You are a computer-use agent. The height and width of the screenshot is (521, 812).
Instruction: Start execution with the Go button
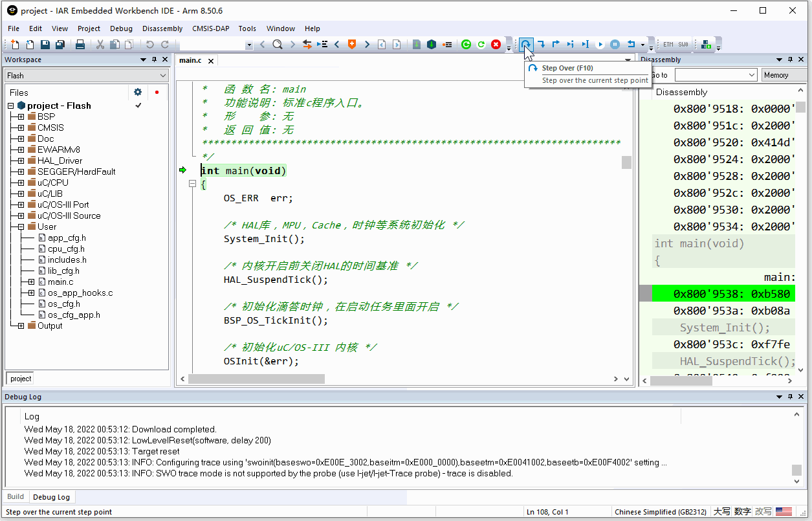click(x=600, y=45)
